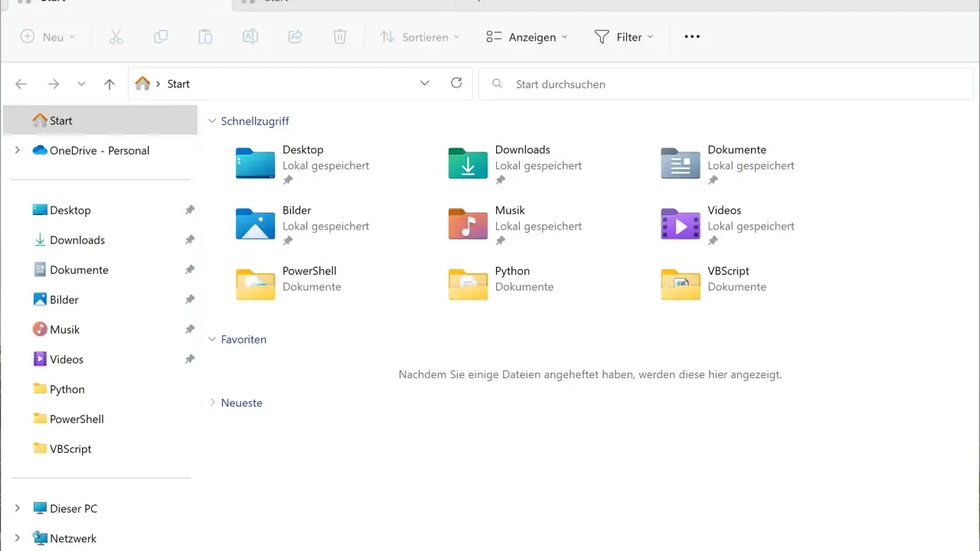Open address bar history dropdown chevron
The width and height of the screenshot is (980, 551).
coord(425,83)
